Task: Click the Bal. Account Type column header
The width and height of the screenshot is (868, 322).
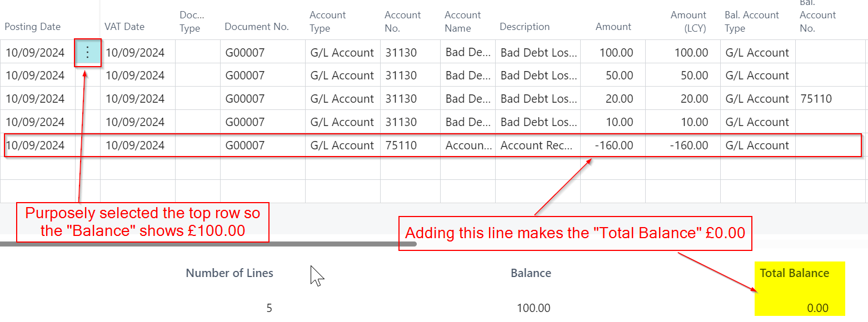Action: click(x=751, y=22)
